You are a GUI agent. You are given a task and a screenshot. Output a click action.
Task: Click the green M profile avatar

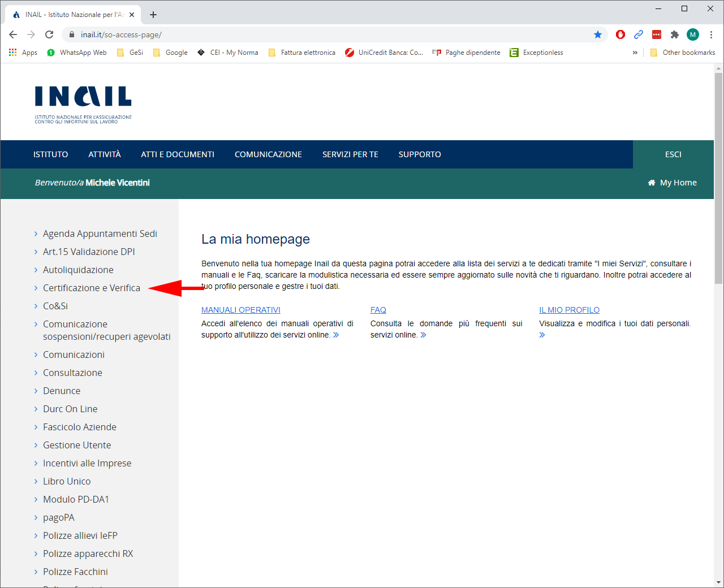[x=693, y=34]
